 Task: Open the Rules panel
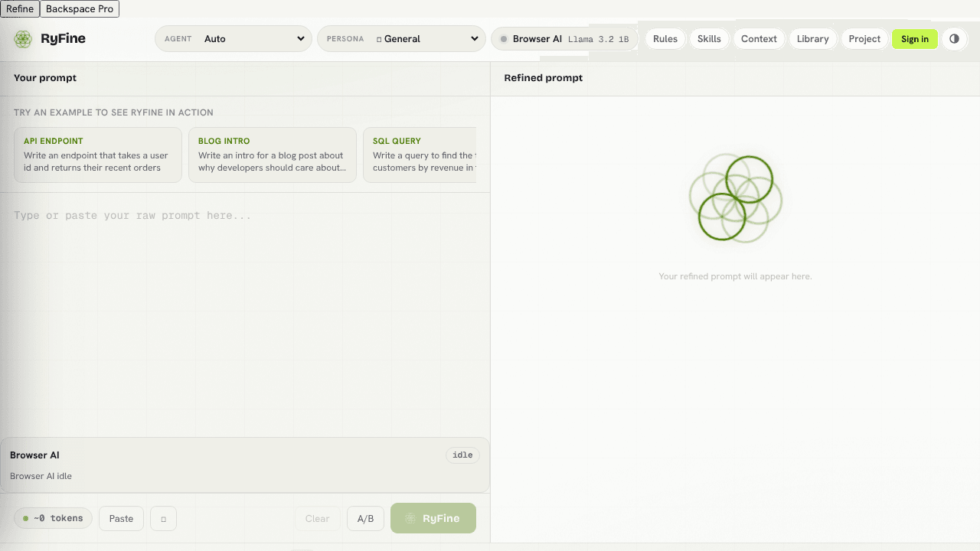tap(665, 39)
